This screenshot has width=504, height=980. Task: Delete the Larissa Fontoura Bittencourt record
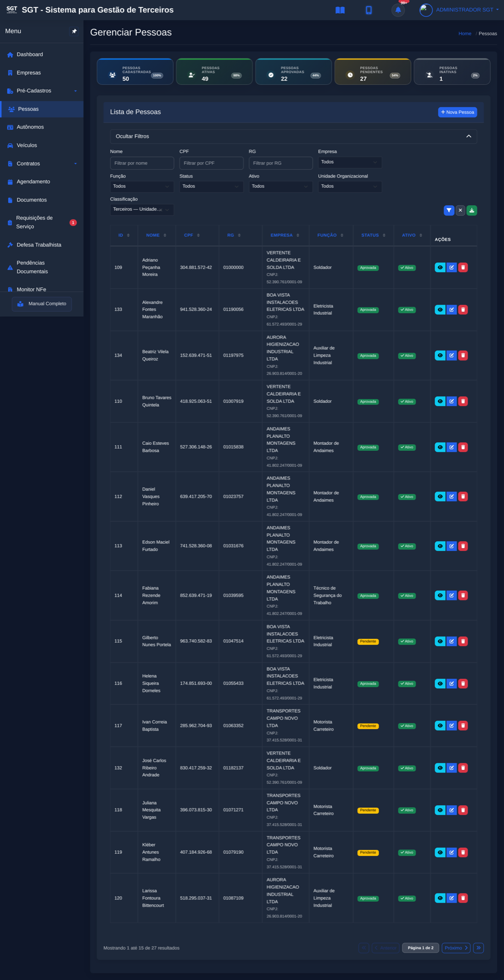click(463, 898)
